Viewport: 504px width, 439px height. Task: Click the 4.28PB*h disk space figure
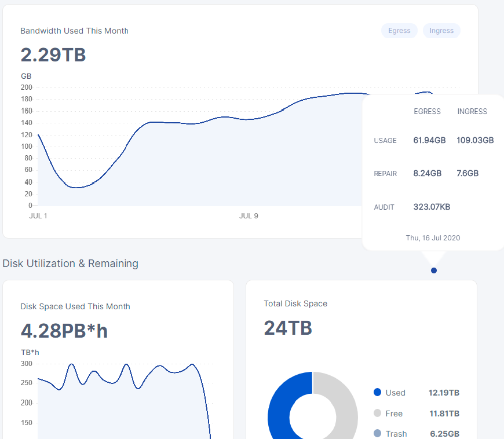click(x=64, y=331)
